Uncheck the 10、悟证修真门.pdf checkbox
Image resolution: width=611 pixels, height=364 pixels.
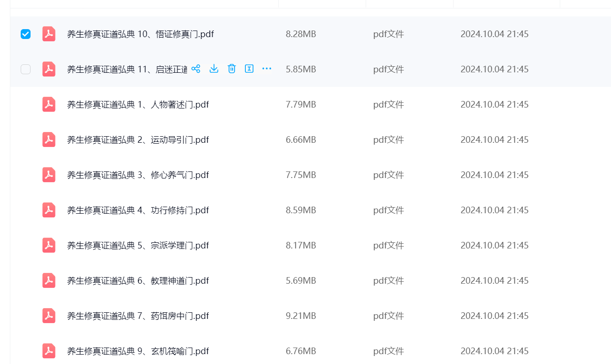click(x=26, y=34)
